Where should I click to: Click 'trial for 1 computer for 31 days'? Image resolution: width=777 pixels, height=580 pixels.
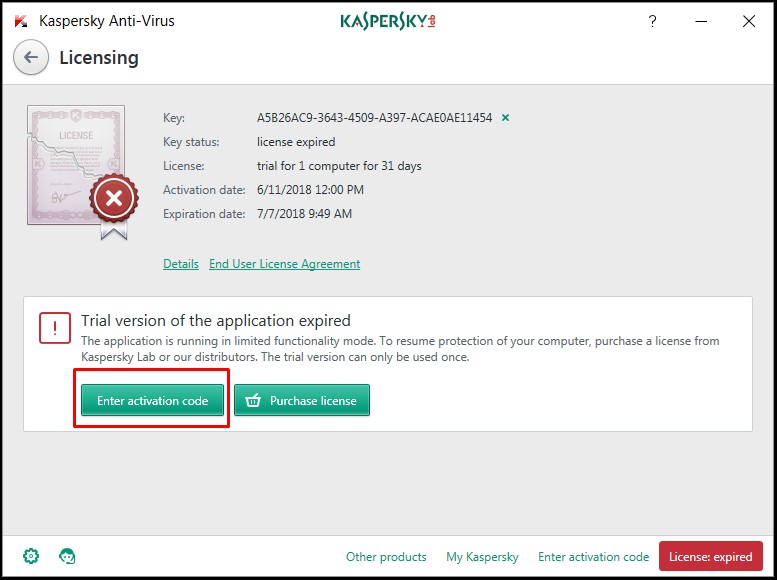tap(339, 166)
